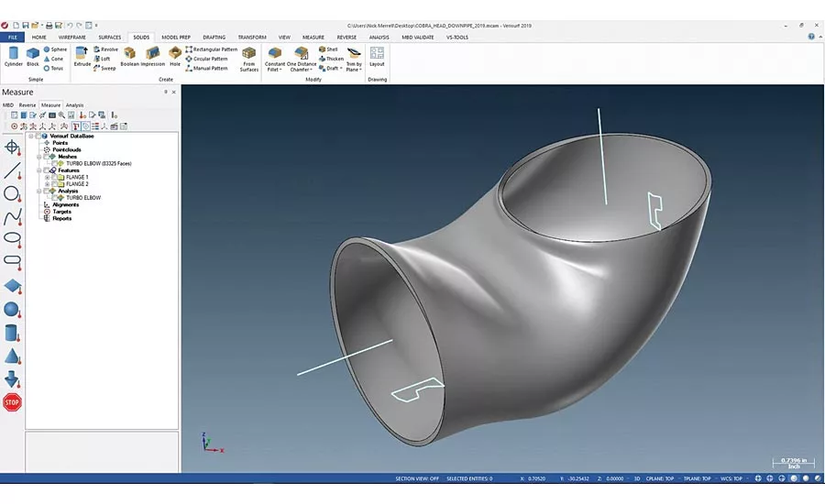
Task: Open the Impression tool
Action: pyautogui.click(x=153, y=57)
